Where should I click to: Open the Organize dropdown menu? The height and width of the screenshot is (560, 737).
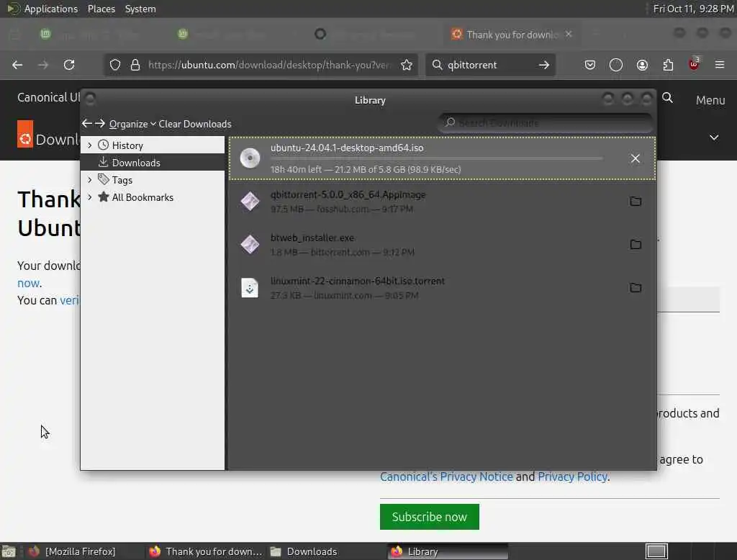point(132,124)
